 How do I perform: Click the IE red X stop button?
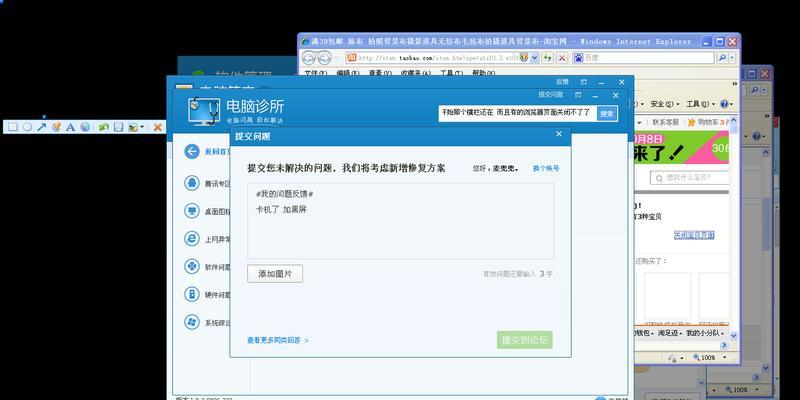562,58
